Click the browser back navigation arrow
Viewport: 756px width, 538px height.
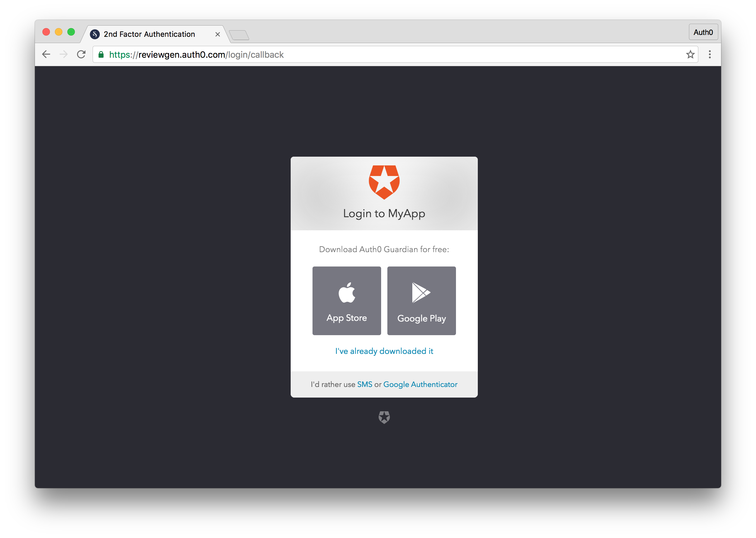(46, 55)
